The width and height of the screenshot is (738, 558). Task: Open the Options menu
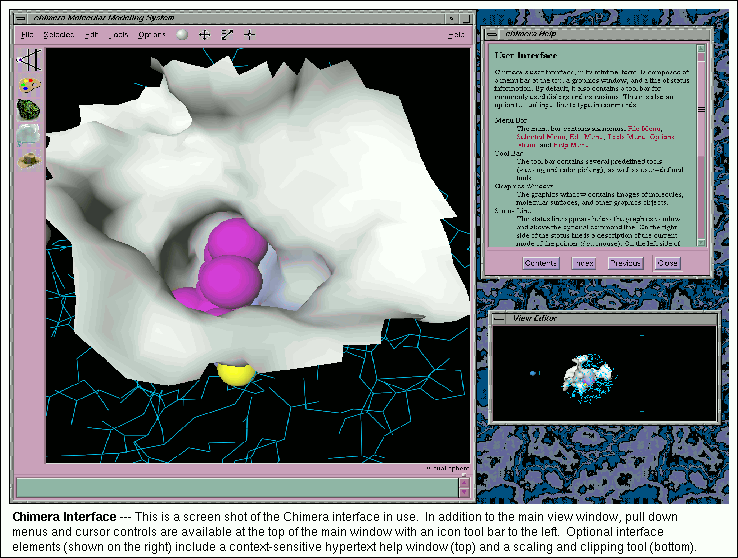click(x=152, y=35)
